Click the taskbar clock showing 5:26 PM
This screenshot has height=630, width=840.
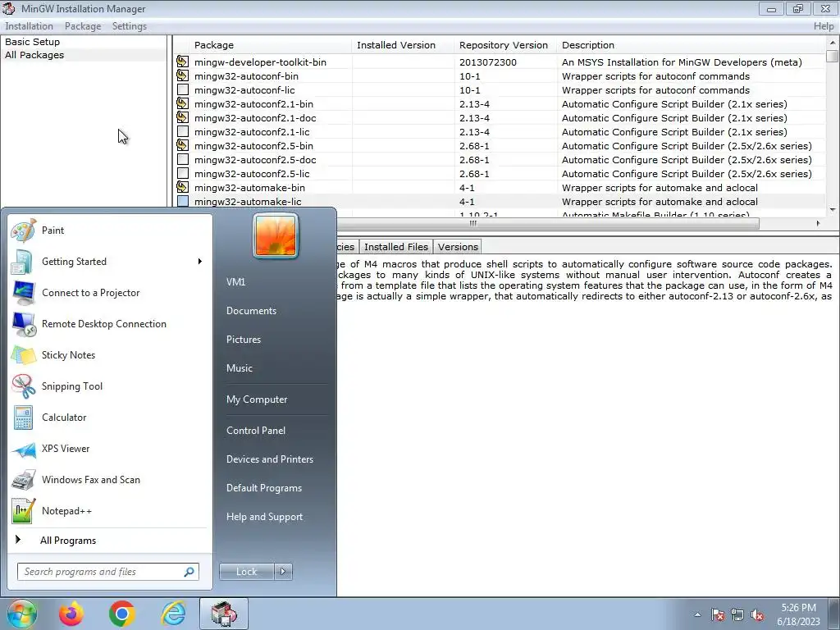pyautogui.click(x=798, y=614)
